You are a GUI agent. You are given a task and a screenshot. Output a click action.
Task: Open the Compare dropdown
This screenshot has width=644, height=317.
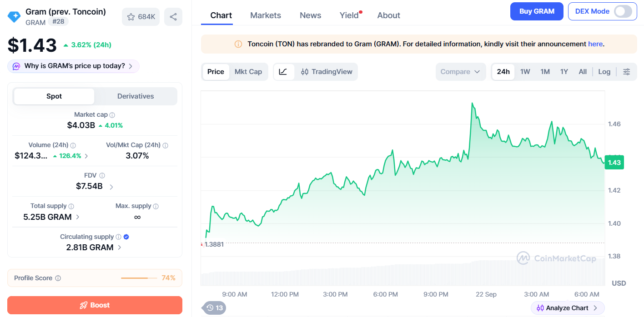pos(461,72)
